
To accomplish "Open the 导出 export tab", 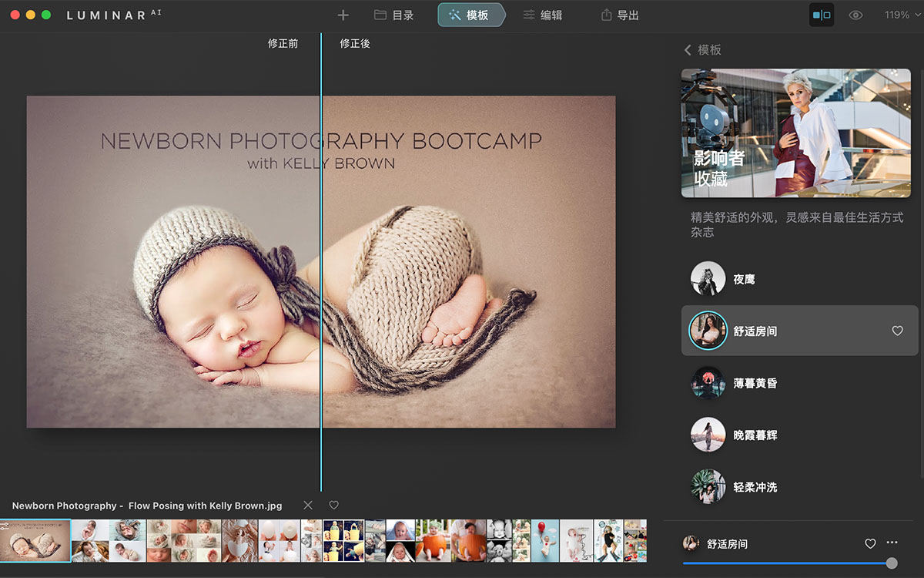I will point(620,15).
